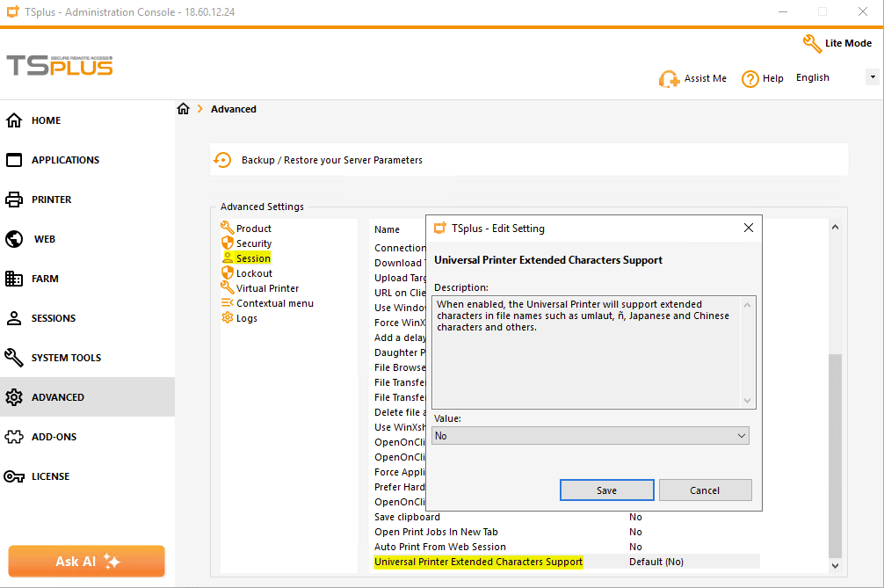
Task: Select Universal Printer Extended Characters Support row
Action: pyautogui.click(x=566, y=562)
